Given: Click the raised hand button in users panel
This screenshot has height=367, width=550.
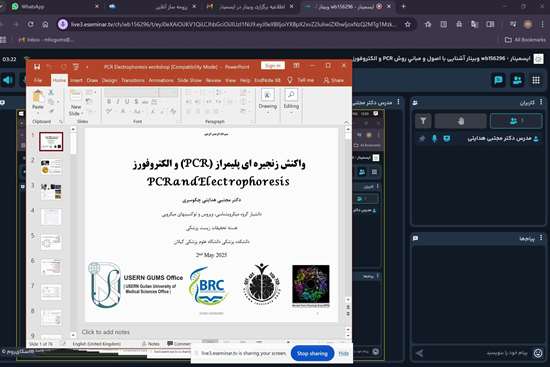Looking at the screenshot, I should pyautogui.click(x=461, y=121).
